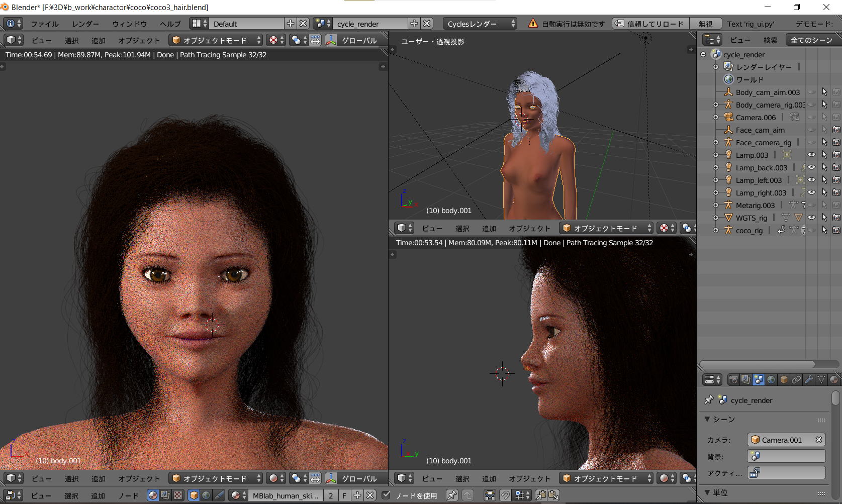
Task: Open the Modifiers tab (wrench icon)
Action: click(x=809, y=380)
